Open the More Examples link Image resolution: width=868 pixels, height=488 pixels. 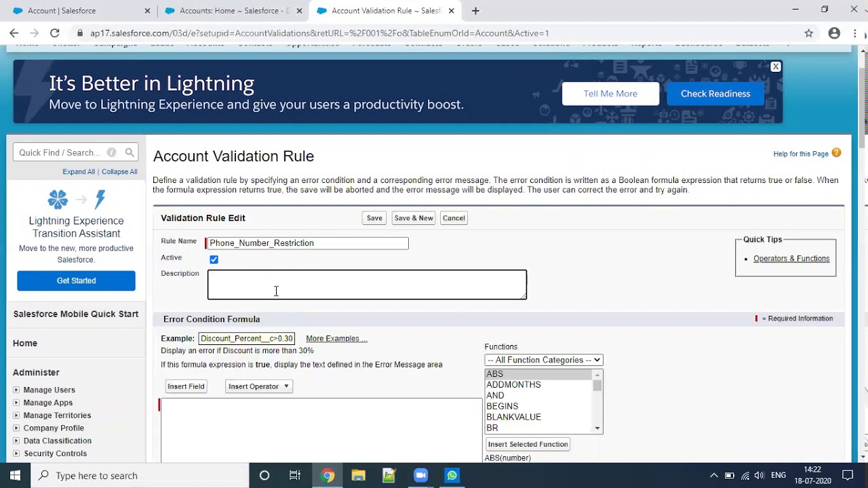tap(336, 338)
